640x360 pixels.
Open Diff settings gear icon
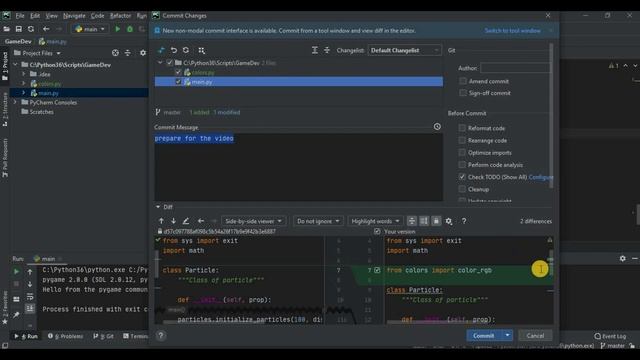click(449, 221)
